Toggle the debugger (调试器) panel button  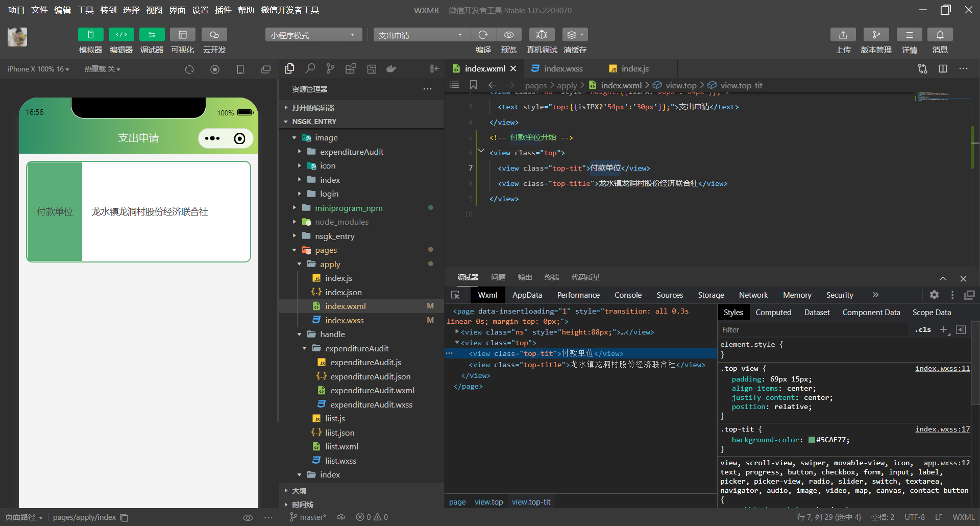[152, 35]
